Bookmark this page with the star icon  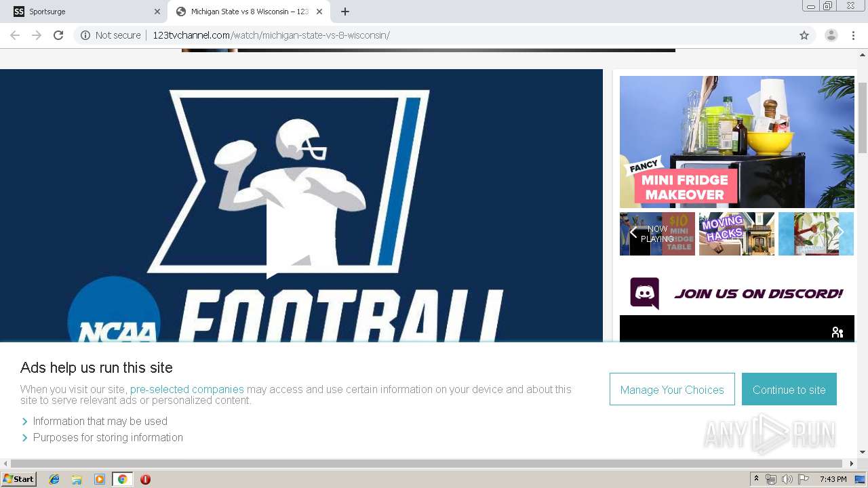804,35
